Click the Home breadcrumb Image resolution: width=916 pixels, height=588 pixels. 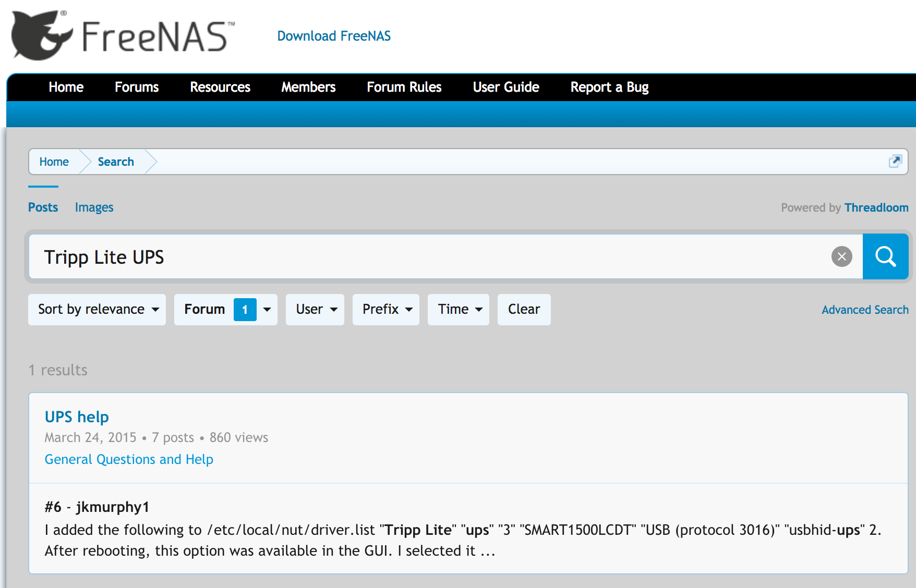(54, 162)
